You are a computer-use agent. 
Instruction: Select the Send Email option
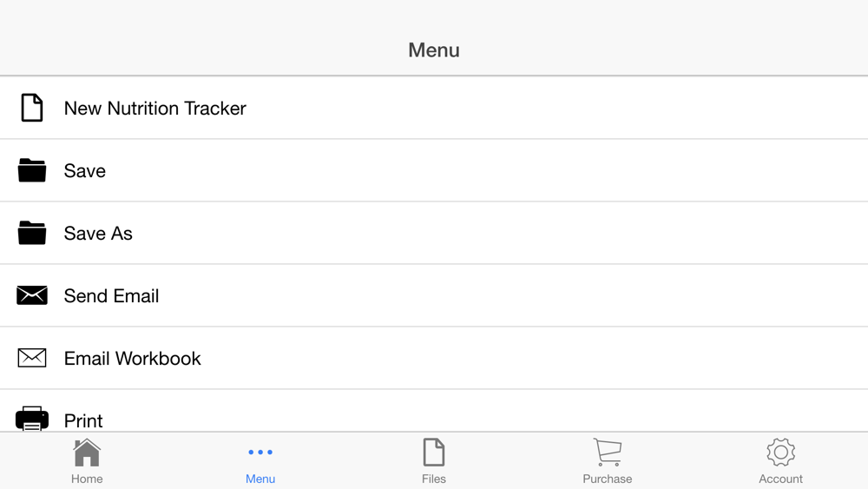(111, 296)
